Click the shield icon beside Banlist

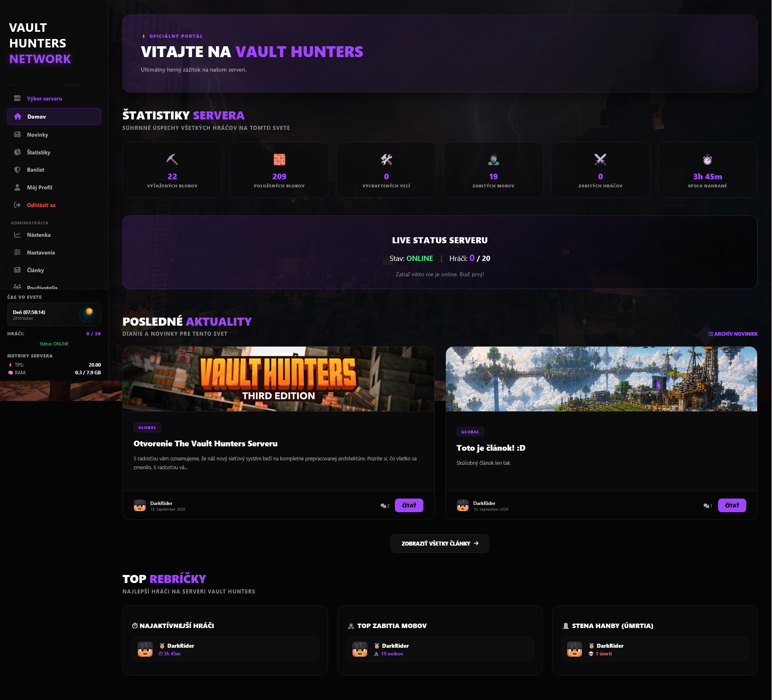pos(17,170)
